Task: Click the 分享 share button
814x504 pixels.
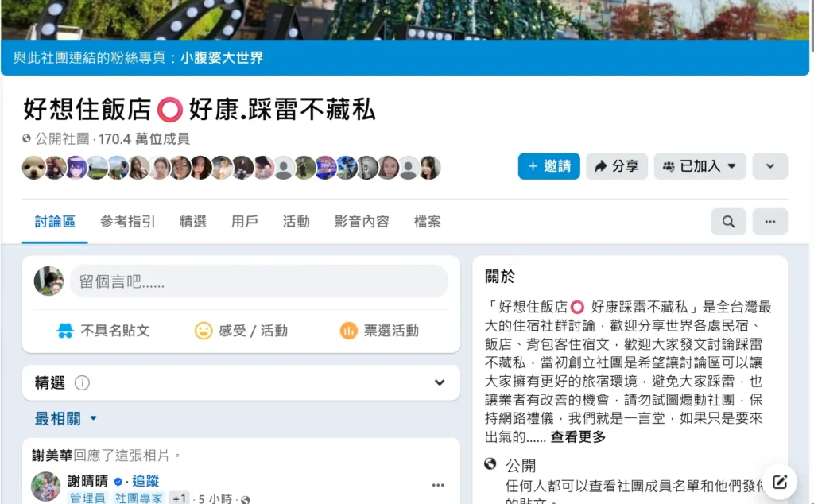Action: tap(617, 166)
